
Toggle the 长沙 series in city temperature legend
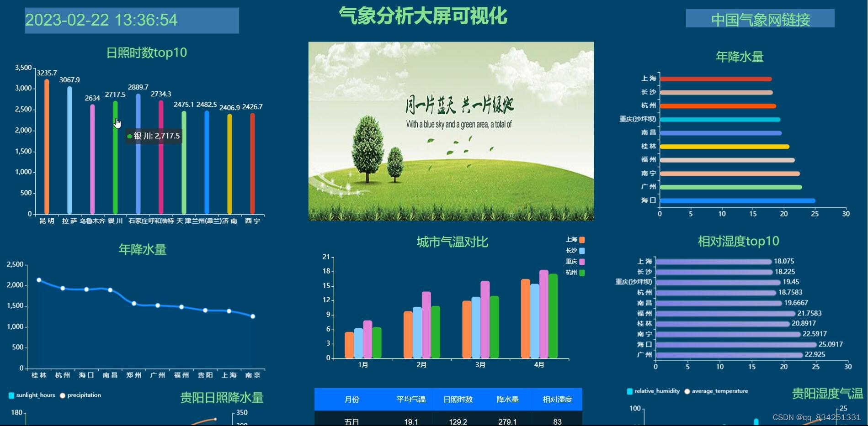575,251
